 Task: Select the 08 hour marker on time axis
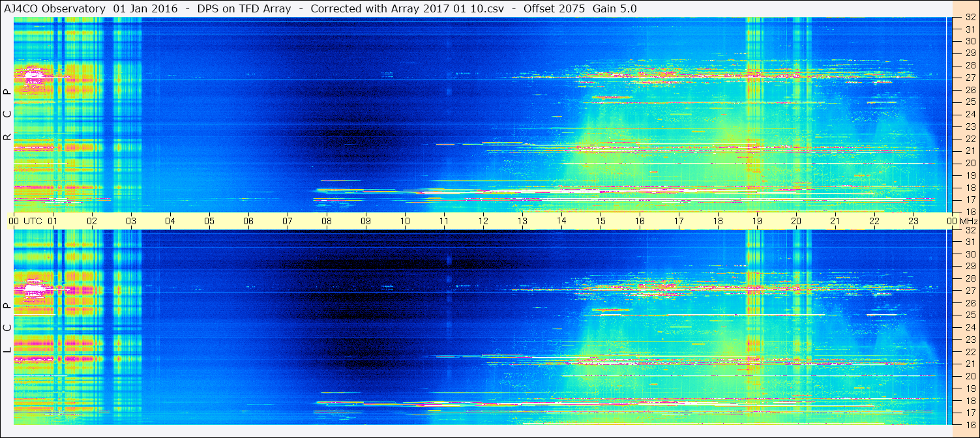point(327,221)
